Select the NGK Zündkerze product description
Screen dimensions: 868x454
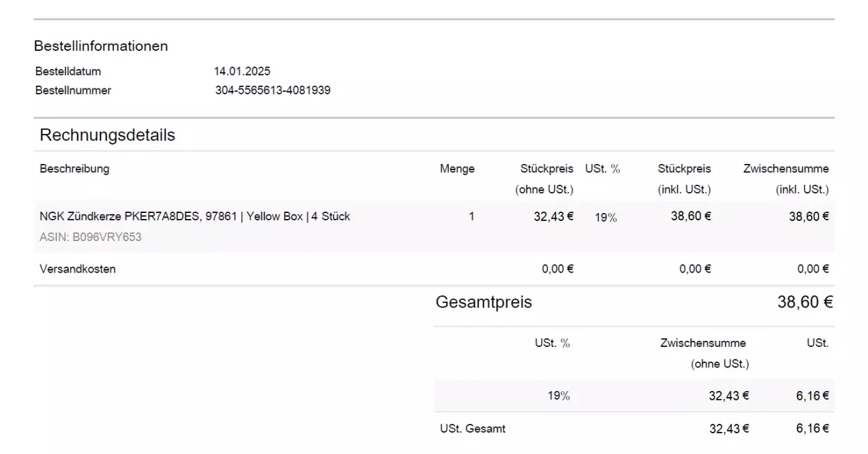195,216
